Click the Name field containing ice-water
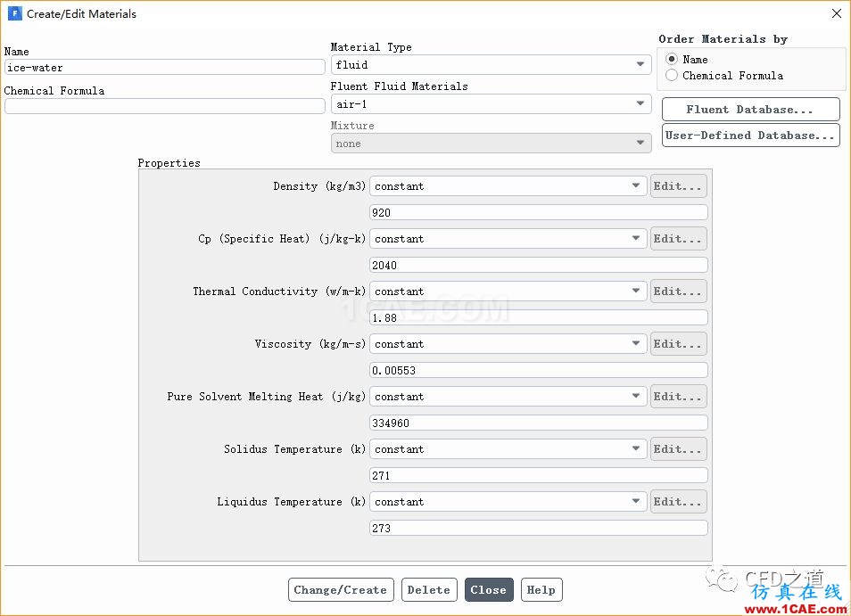This screenshot has width=851, height=616. click(164, 67)
